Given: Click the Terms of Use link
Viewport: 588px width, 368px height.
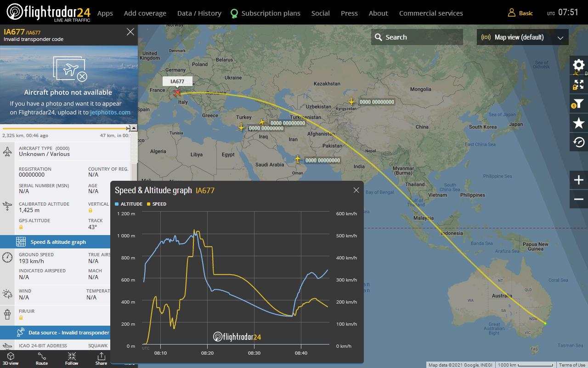Looking at the screenshot, I should coord(572,365).
